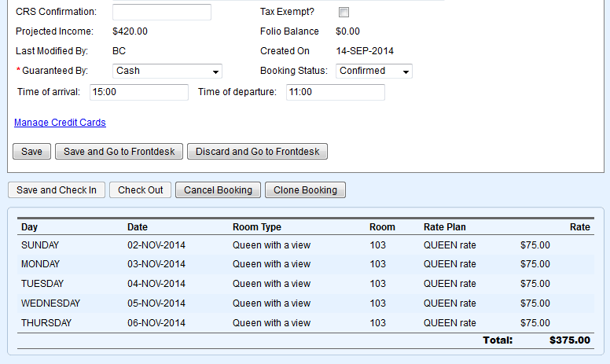610x364 pixels.
Task: Focus the Time of arrival field
Action: (139, 92)
